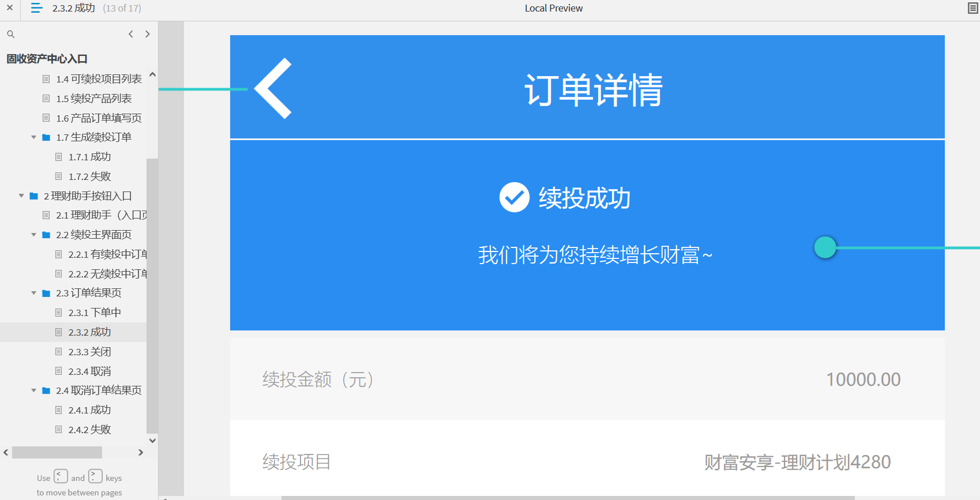
Task: Click the 2.3.2 成功 page title in top bar
Action: click(x=74, y=8)
